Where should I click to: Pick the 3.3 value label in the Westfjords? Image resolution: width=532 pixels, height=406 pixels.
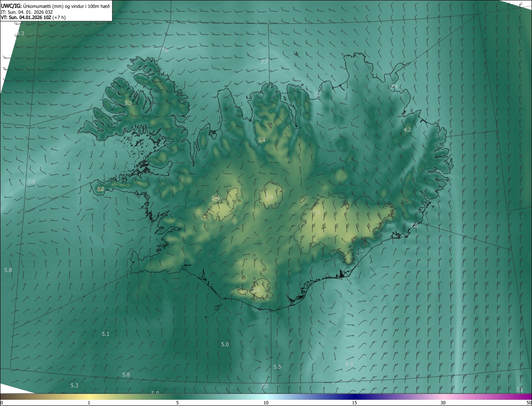128,103
